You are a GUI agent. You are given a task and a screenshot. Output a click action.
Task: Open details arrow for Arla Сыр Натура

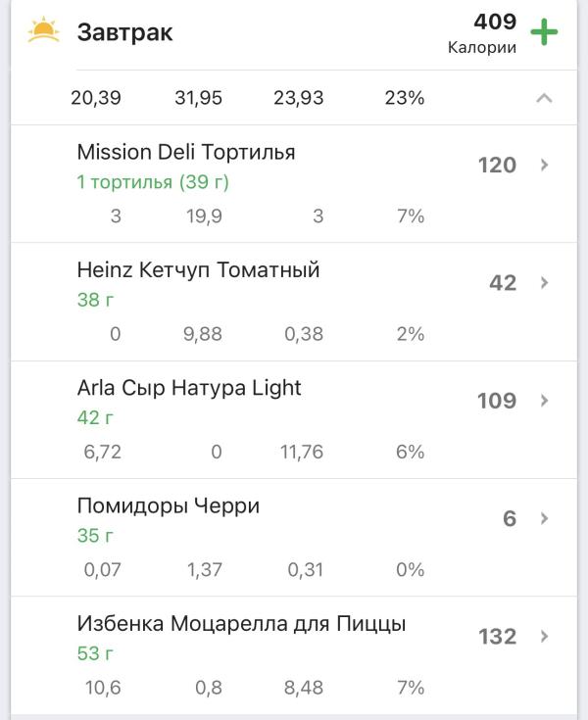pos(544,401)
